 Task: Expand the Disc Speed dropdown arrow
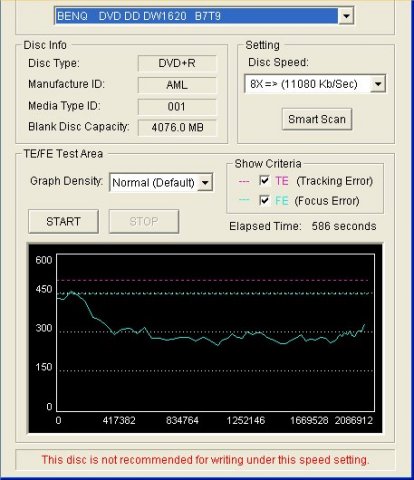point(378,84)
